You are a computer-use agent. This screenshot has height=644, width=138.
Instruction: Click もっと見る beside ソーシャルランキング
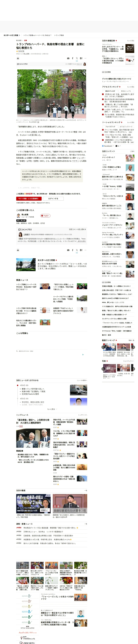click(x=131, y=122)
